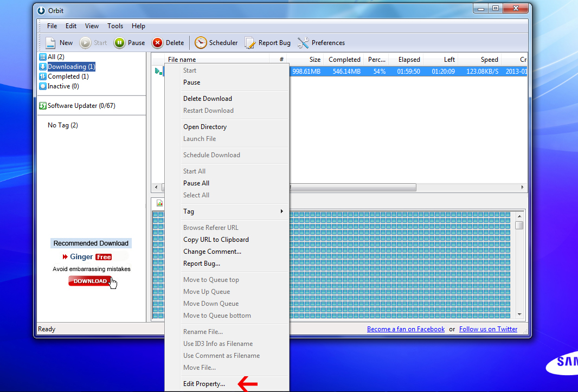
Task: Click the block map vertical scrollbar thumb
Action: 519,225
